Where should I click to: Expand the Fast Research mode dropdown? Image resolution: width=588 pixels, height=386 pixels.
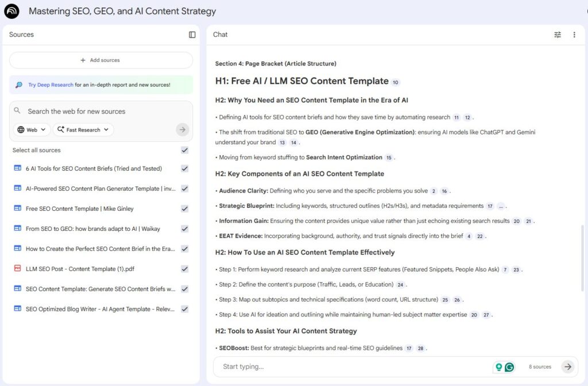pyautogui.click(x=83, y=130)
